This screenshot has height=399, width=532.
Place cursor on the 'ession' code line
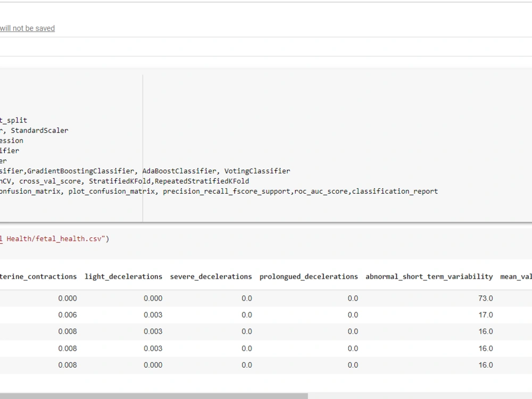tap(12, 140)
